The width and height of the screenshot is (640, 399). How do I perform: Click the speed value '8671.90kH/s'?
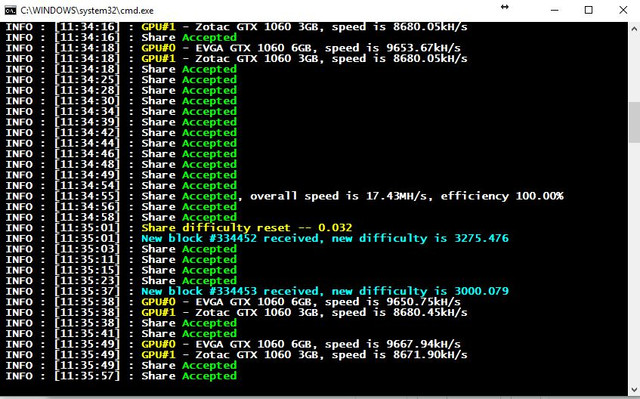click(x=430, y=355)
